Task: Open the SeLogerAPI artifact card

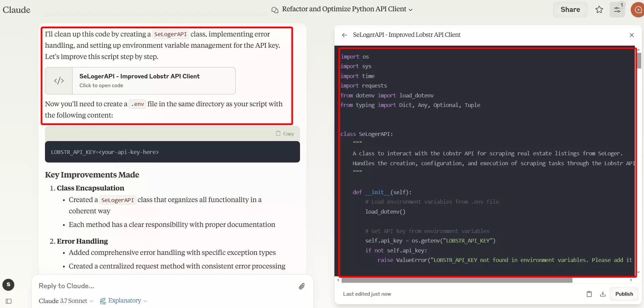Action: pyautogui.click(x=140, y=81)
